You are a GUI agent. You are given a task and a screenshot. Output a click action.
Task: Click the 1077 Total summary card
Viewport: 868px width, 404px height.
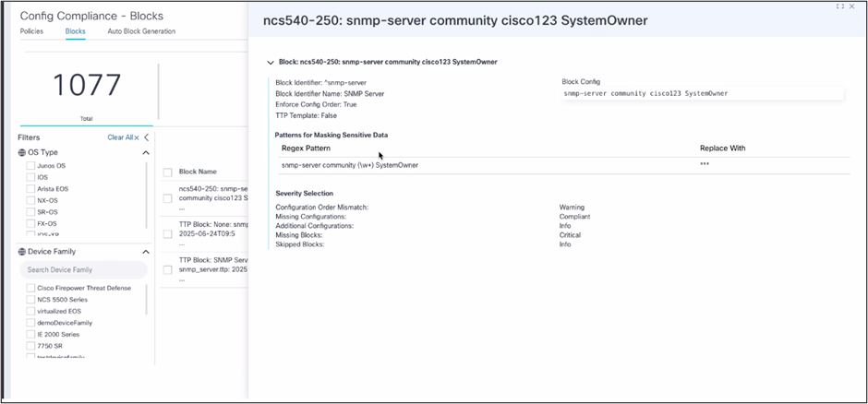(x=87, y=94)
